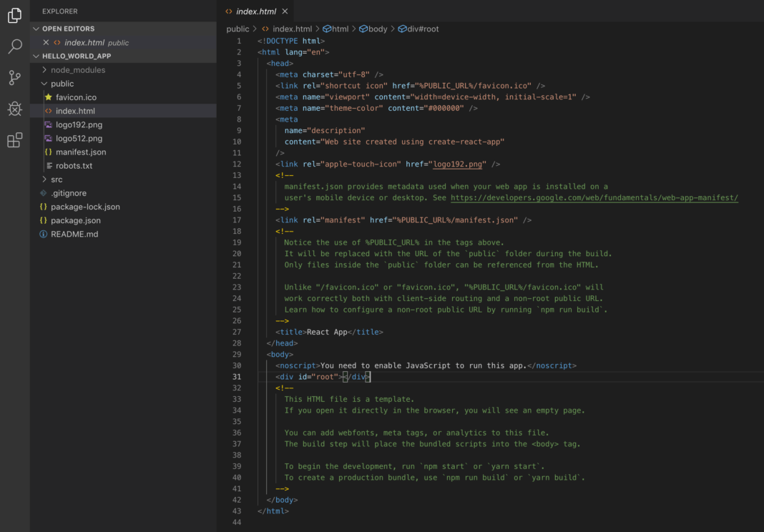
Task: Click line number 31 in the editor gutter
Action: click(x=238, y=376)
